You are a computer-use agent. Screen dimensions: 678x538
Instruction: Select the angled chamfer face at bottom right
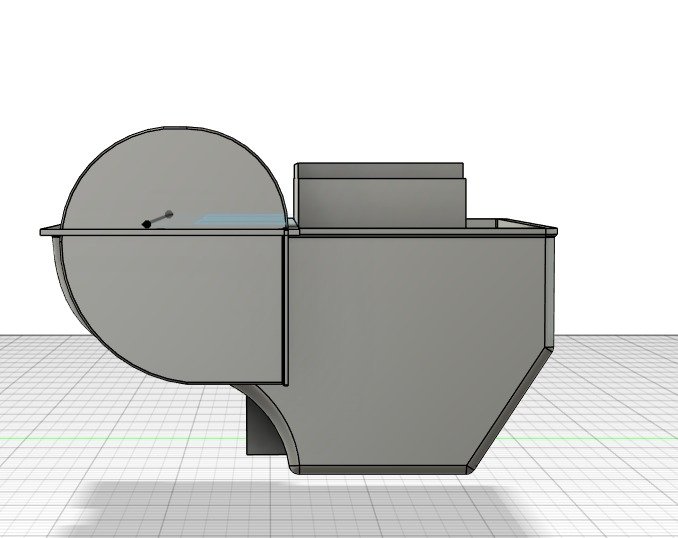point(512,410)
